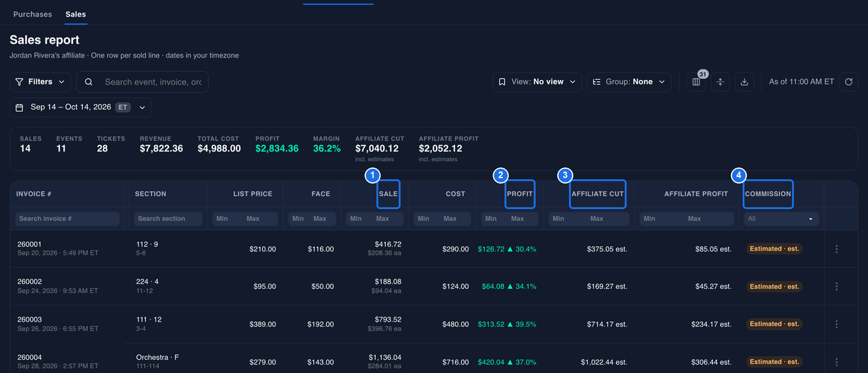
Task: Open row actions menu for invoice 260002
Action: (x=837, y=286)
